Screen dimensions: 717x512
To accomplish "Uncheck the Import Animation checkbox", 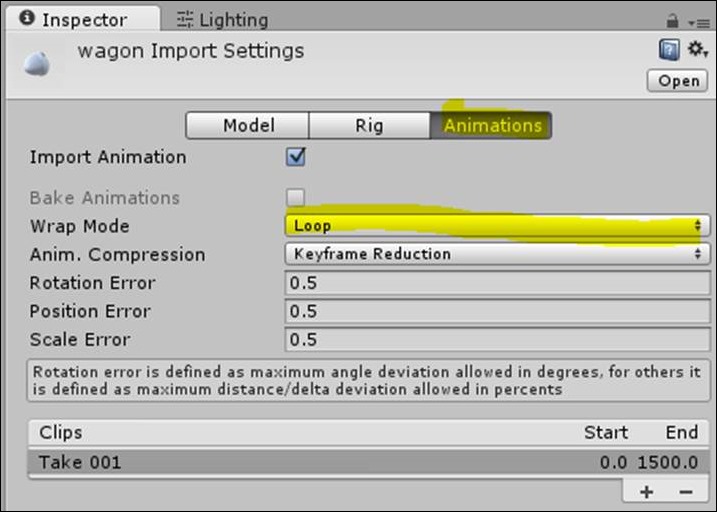I will [295, 157].
